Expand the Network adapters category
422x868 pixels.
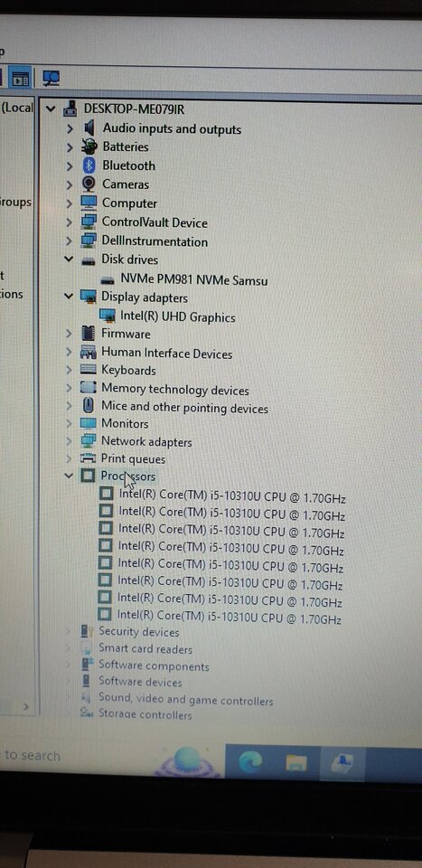(x=69, y=441)
